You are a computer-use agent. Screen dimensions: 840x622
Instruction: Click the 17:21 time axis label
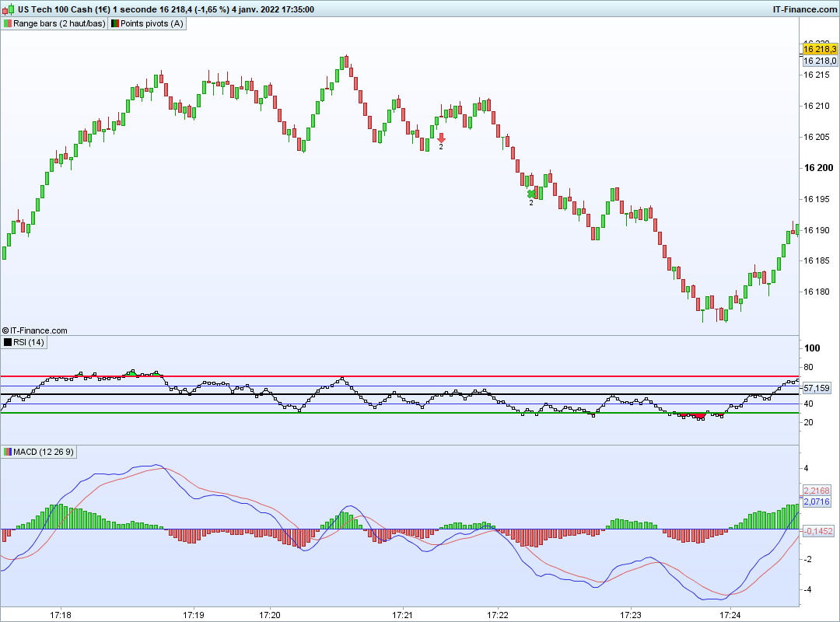[x=402, y=615]
